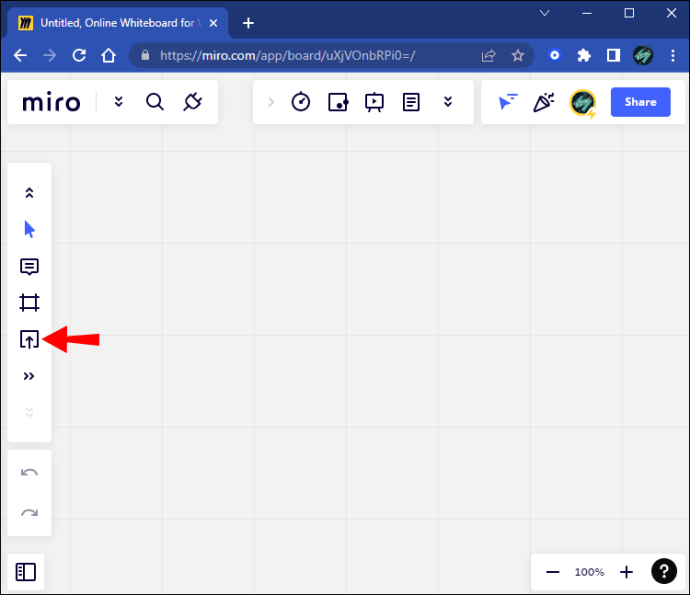Start the timer tool
The width and height of the screenshot is (690, 595).
[x=301, y=102]
